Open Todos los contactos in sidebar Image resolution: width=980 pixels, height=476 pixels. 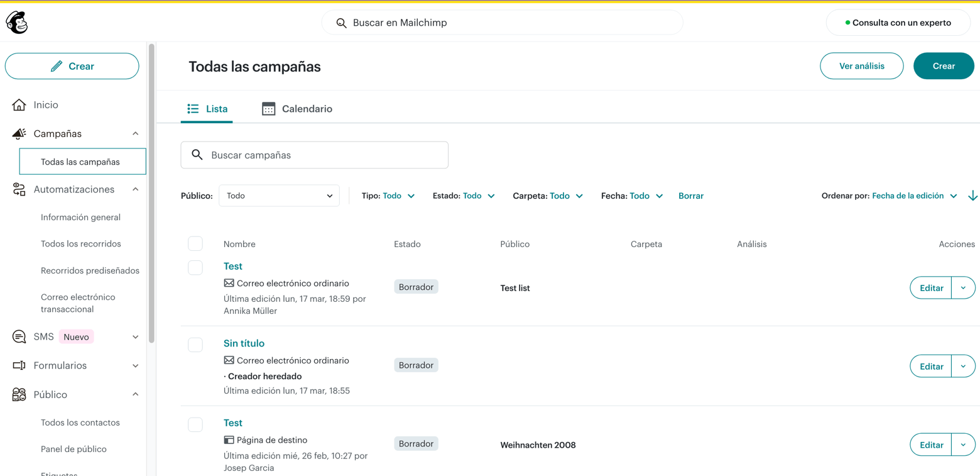(x=80, y=423)
